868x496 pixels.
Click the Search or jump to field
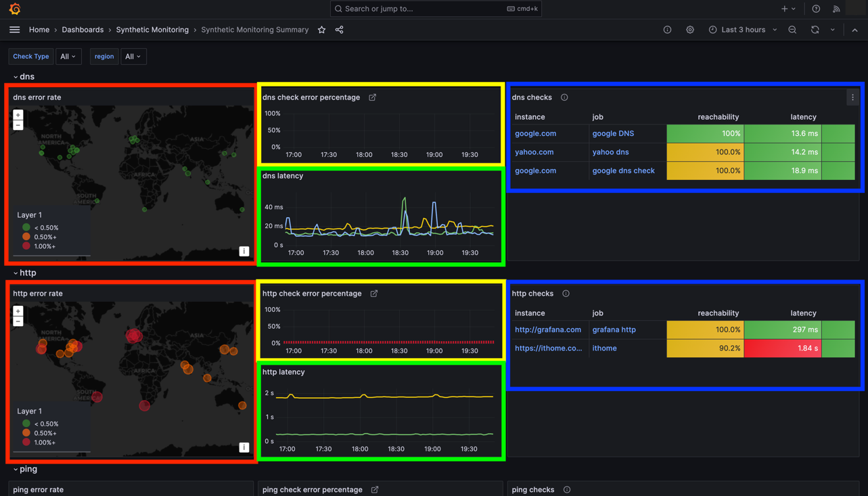tap(436, 9)
